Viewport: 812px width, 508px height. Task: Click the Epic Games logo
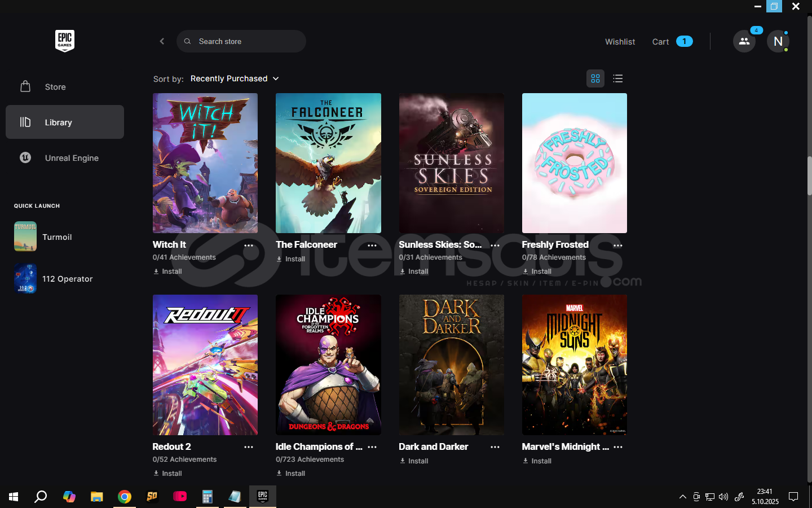point(65,41)
